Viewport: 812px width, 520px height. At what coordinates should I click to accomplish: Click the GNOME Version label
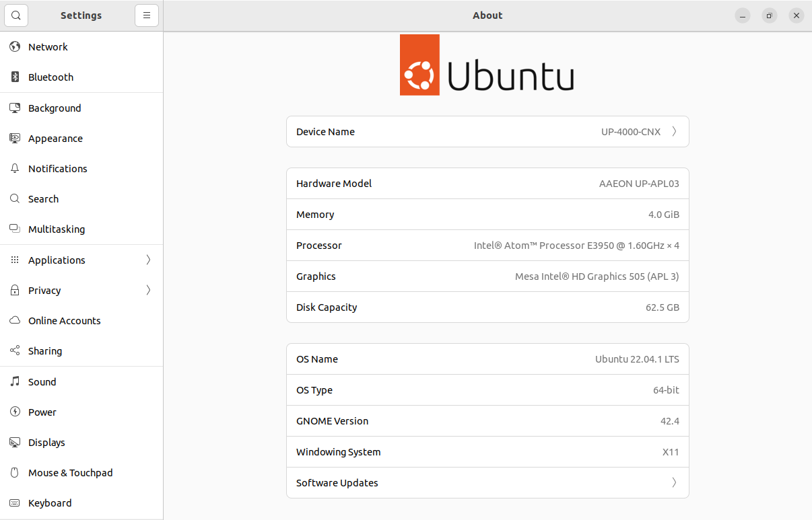click(333, 421)
